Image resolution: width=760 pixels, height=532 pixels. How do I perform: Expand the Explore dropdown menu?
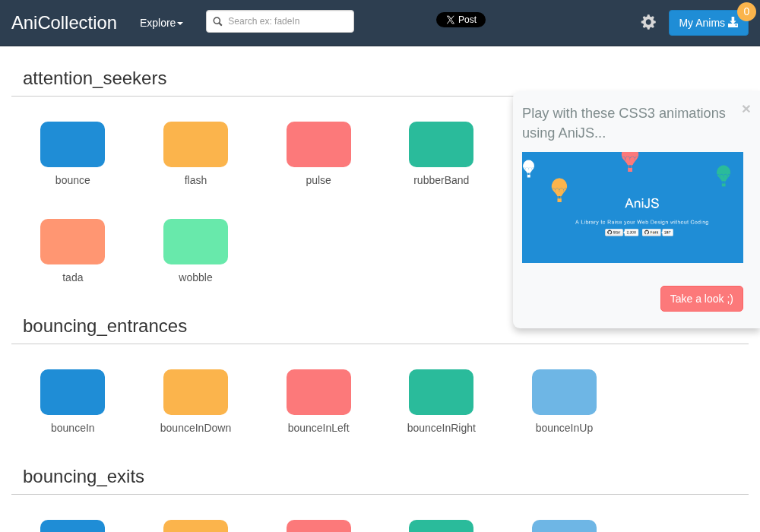point(161,23)
